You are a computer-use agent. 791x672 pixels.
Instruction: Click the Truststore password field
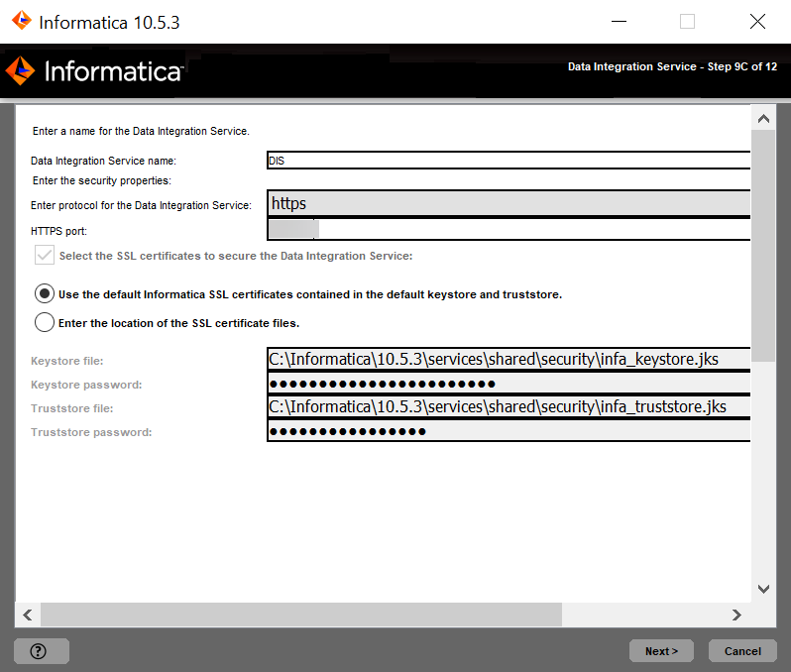click(508, 431)
